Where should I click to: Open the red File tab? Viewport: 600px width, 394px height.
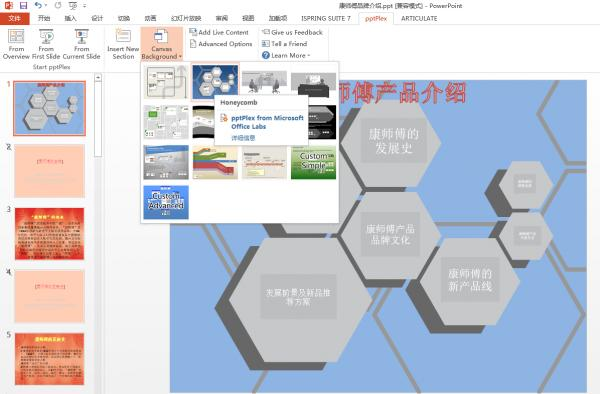[x=15, y=18]
